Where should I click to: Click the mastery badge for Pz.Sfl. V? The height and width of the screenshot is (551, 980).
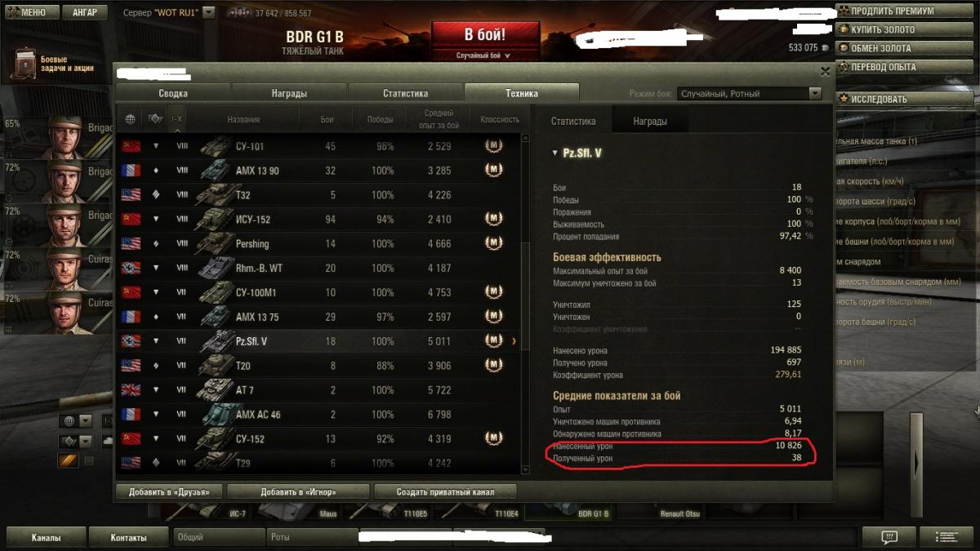pyautogui.click(x=493, y=340)
